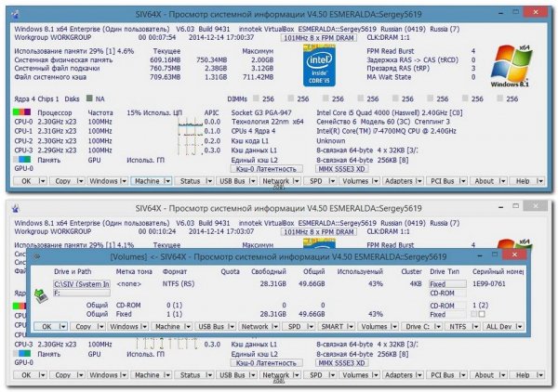
Task: Click USB Bus button in upper SIV64X window
Action: point(232,181)
